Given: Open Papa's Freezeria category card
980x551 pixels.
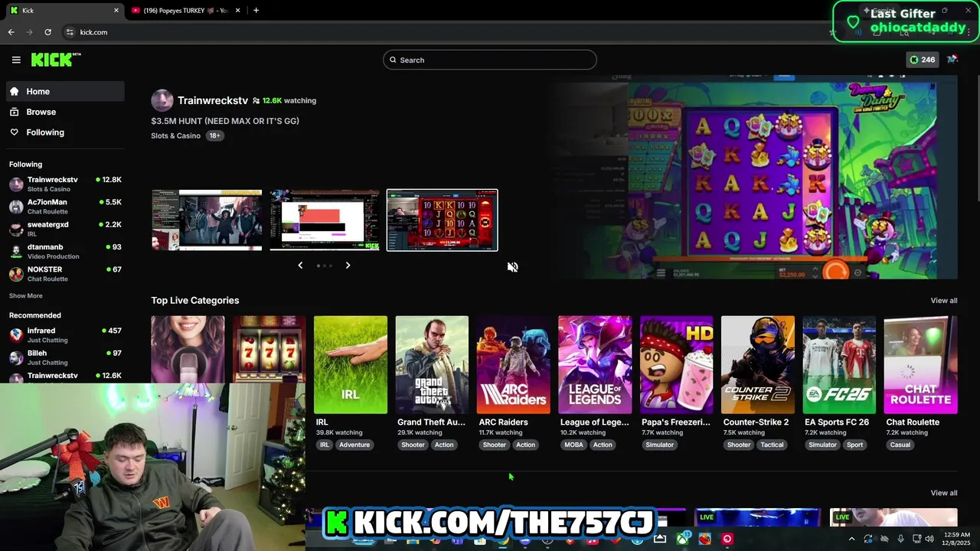Looking at the screenshot, I should pyautogui.click(x=677, y=364).
